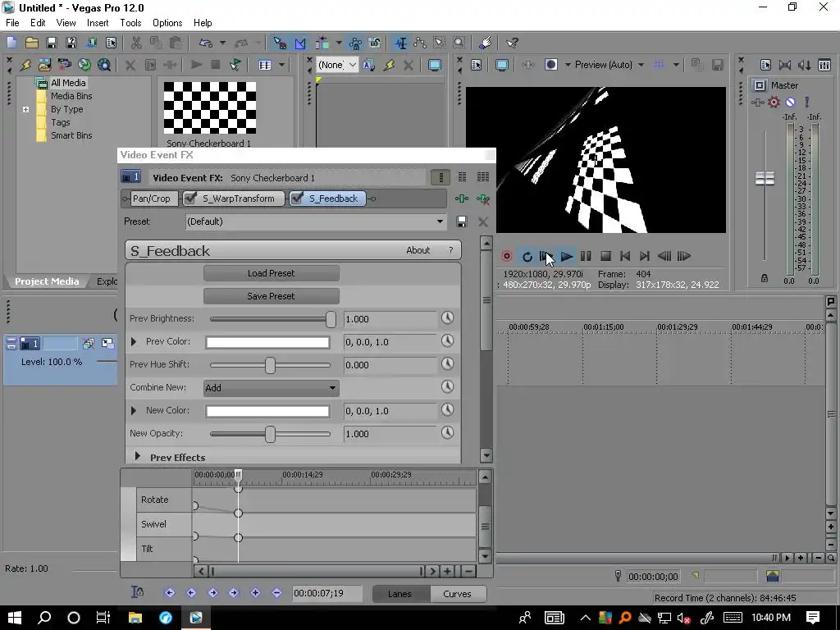Click Prev Color white swatch
Image resolution: width=840 pixels, height=630 pixels.
(267, 342)
